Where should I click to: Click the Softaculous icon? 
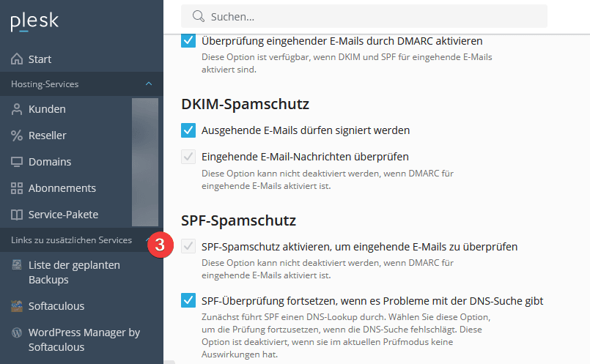17,306
